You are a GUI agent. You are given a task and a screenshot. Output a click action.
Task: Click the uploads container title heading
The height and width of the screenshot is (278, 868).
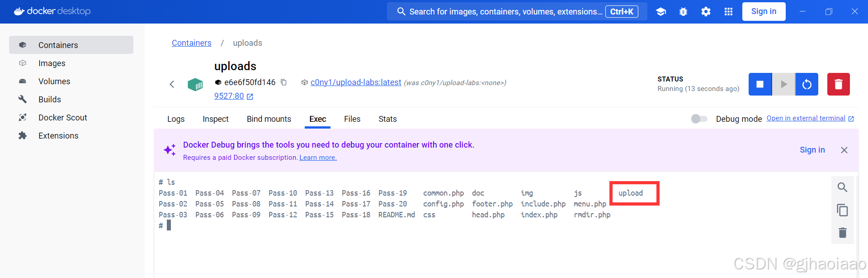pos(235,66)
